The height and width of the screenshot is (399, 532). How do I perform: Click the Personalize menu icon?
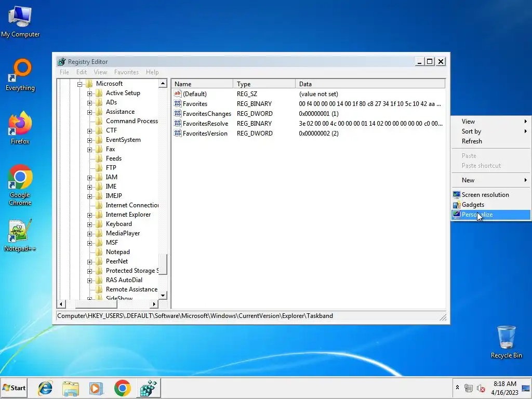457,215
